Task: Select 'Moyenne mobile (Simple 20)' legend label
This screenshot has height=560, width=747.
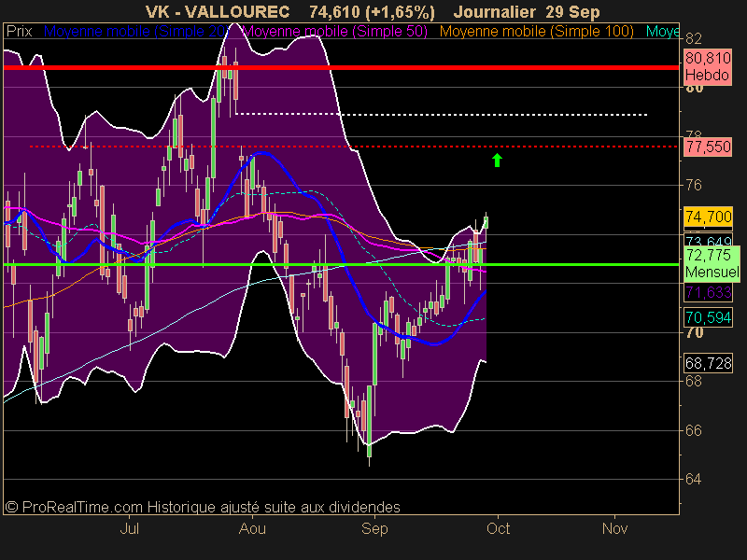Action: [x=136, y=32]
